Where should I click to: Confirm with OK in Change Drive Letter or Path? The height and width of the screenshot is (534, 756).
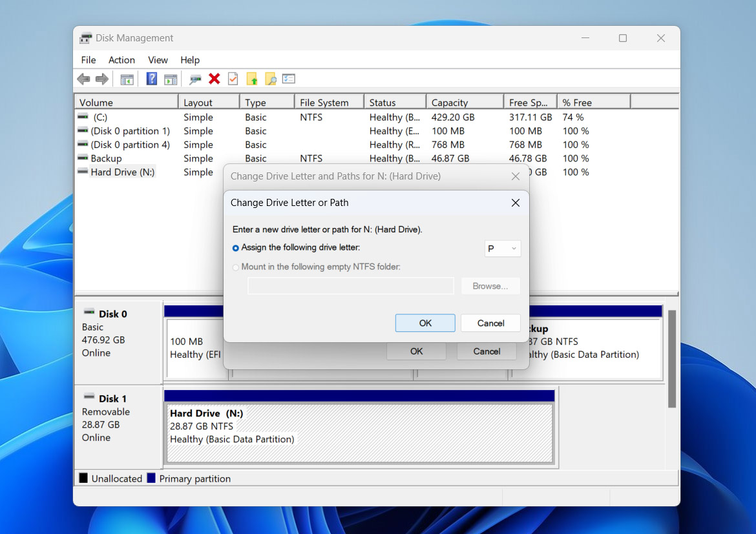click(425, 323)
